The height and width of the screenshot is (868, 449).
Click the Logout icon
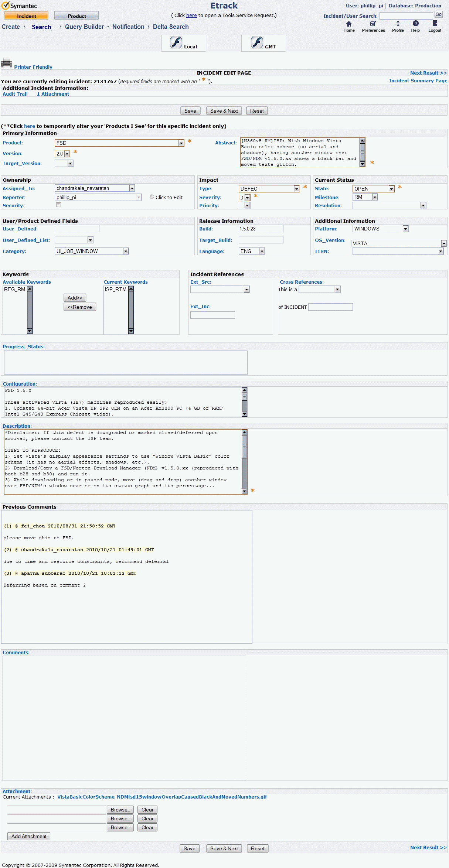pyautogui.click(x=435, y=24)
